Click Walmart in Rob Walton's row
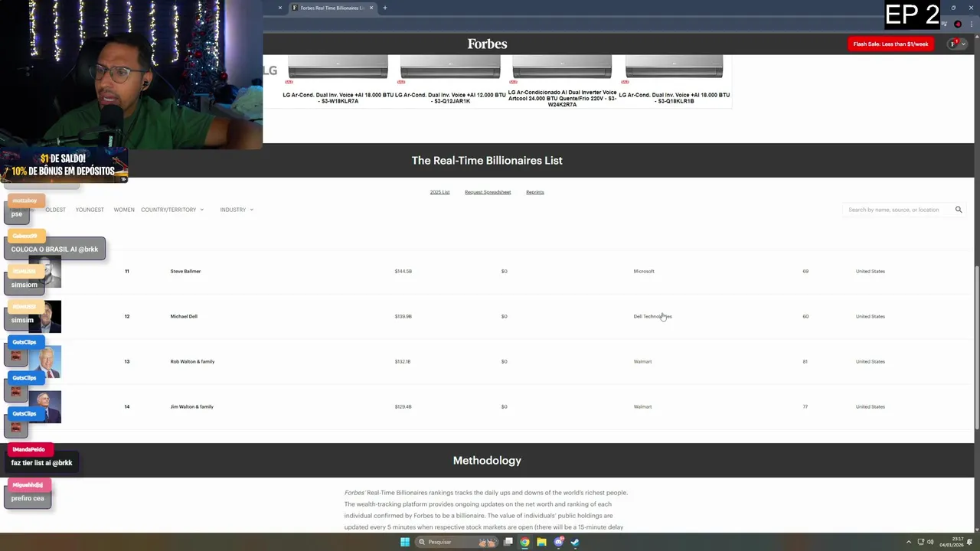The width and height of the screenshot is (980, 551). point(642,361)
